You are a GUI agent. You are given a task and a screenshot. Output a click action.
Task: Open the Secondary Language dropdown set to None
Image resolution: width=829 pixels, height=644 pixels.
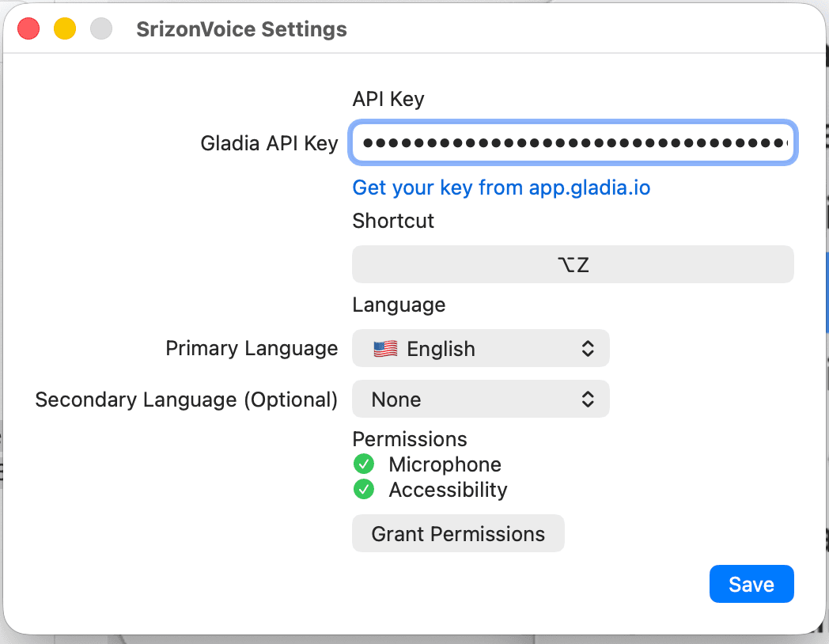point(481,399)
